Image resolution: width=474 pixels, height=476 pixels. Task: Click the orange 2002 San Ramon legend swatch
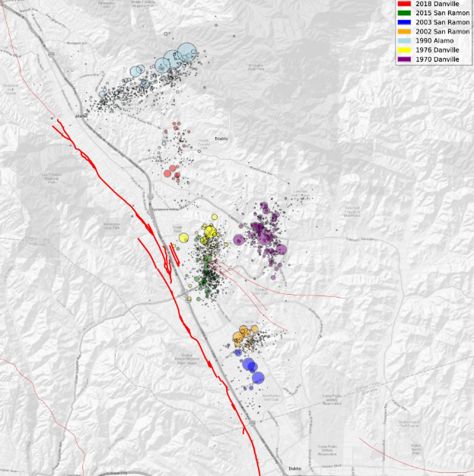402,33
